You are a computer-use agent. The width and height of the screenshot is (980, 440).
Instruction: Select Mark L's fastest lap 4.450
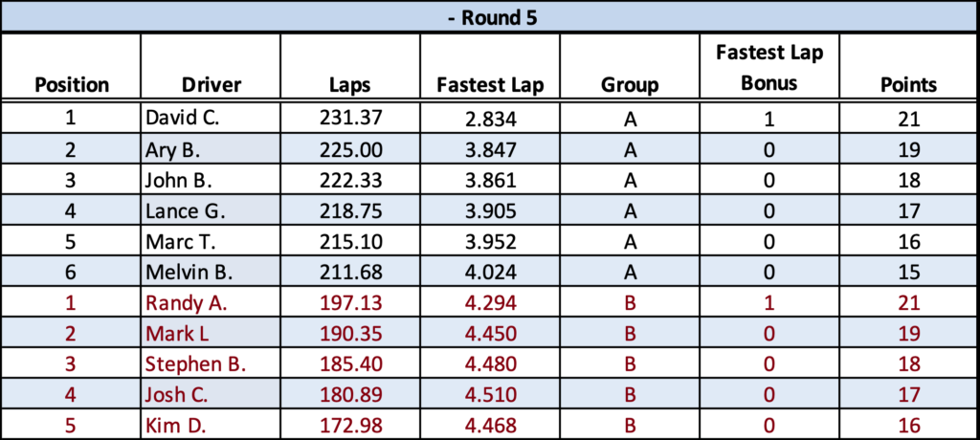pos(489,335)
